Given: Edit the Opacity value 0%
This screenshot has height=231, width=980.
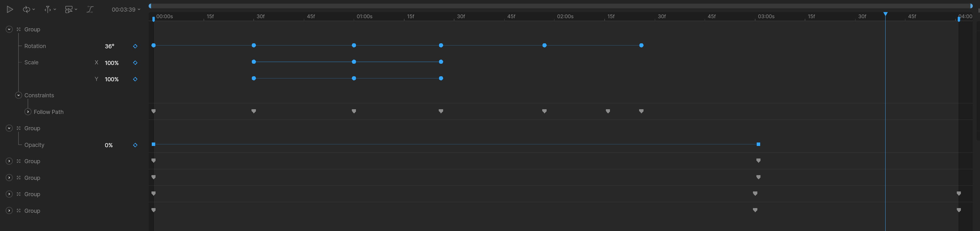Looking at the screenshot, I should coord(109,145).
